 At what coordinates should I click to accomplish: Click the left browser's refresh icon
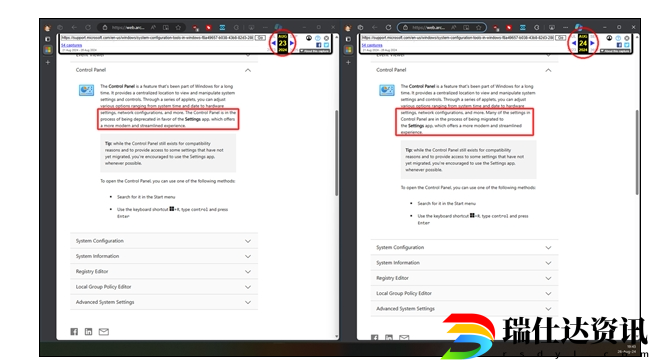pos(88,28)
